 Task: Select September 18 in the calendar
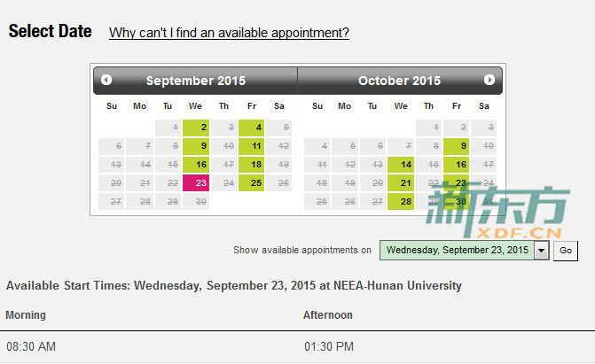[251, 165]
